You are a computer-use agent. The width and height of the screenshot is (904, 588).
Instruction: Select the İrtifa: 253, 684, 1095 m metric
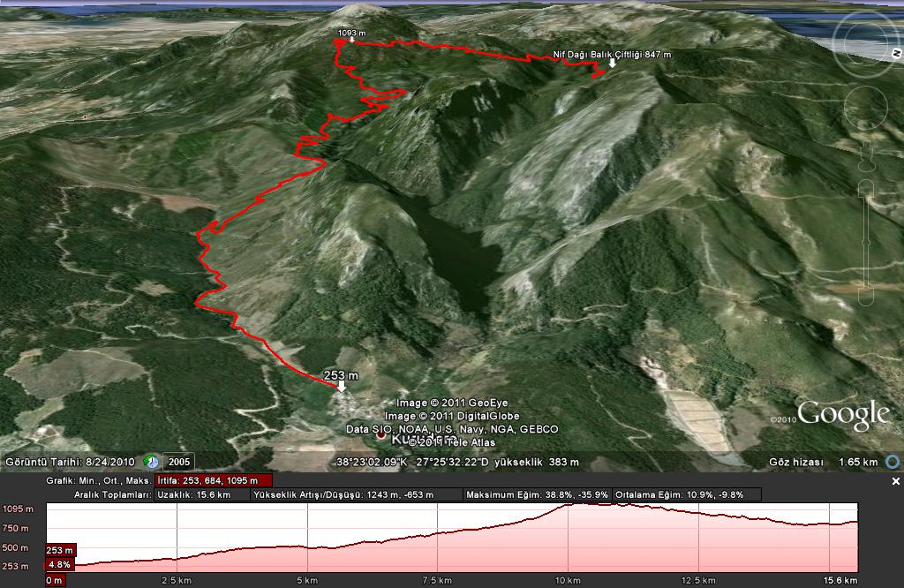214,480
